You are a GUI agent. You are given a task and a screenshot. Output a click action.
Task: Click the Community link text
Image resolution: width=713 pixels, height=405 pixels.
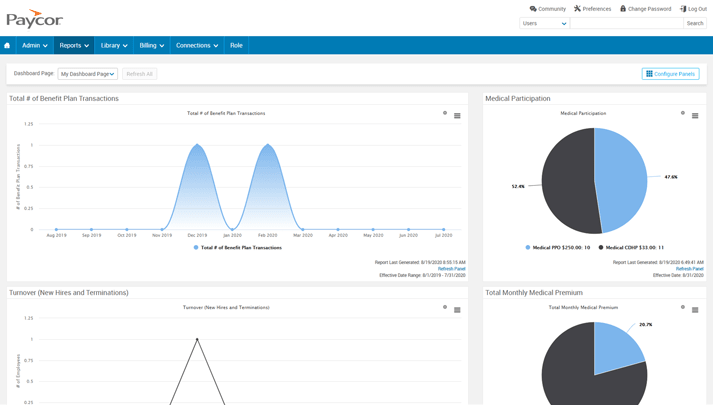click(x=552, y=9)
